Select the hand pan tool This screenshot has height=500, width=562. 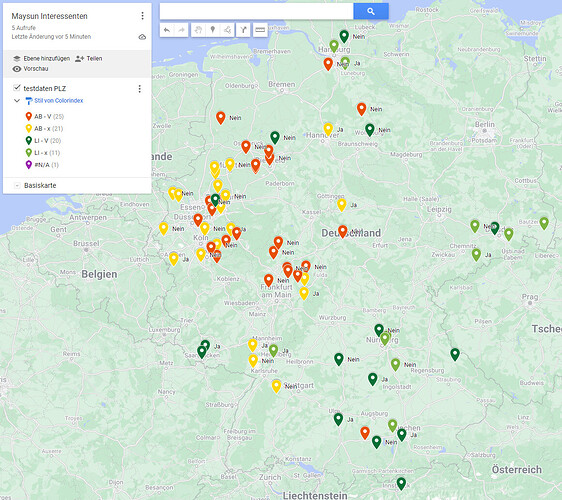pyautogui.click(x=198, y=30)
